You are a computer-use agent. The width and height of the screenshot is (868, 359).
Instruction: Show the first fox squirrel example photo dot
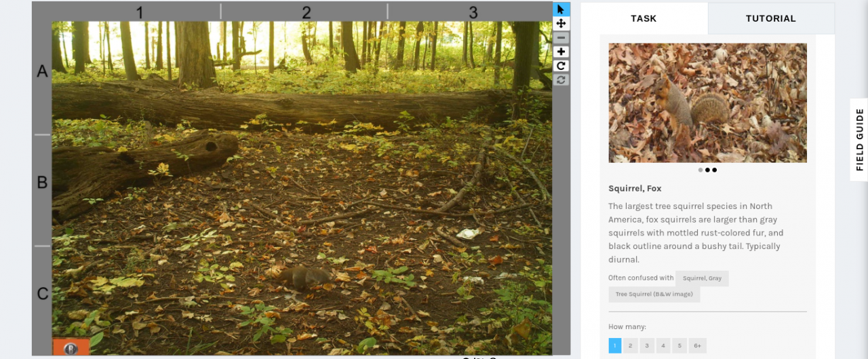click(x=701, y=170)
